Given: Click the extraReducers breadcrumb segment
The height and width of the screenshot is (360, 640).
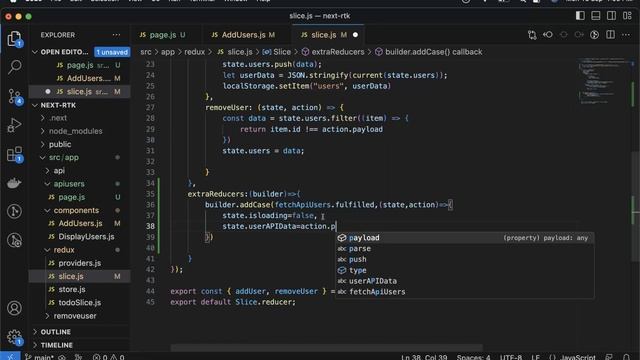Looking at the screenshot, I should (x=338, y=52).
